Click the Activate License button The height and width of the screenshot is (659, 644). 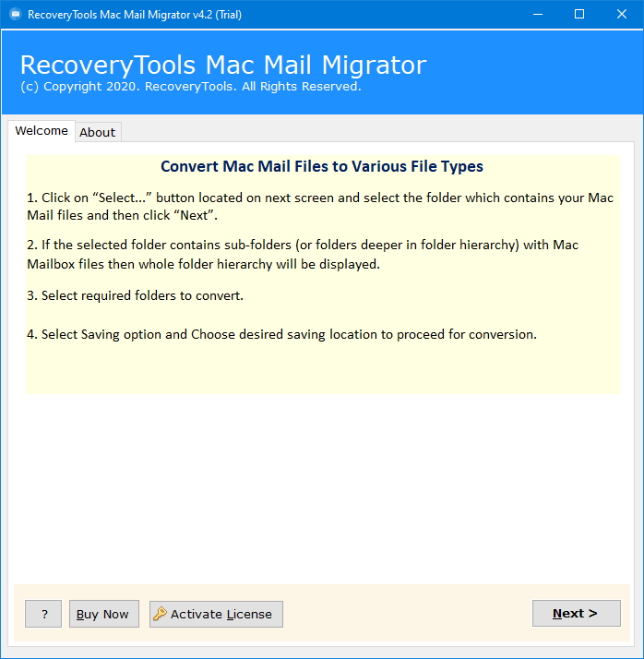[216, 614]
